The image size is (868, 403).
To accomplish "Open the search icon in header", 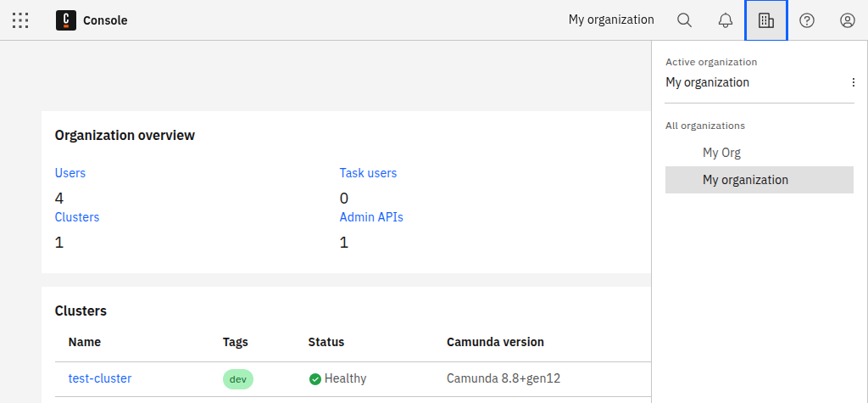I will click(685, 20).
